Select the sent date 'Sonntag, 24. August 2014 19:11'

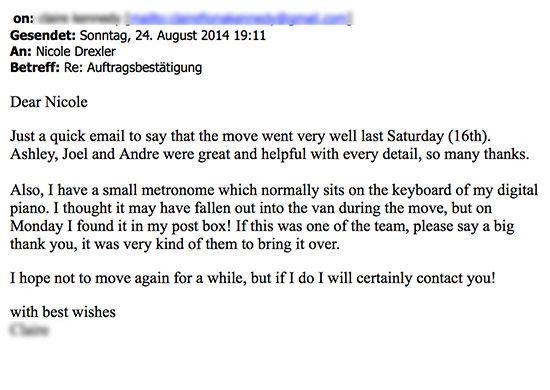173,35
